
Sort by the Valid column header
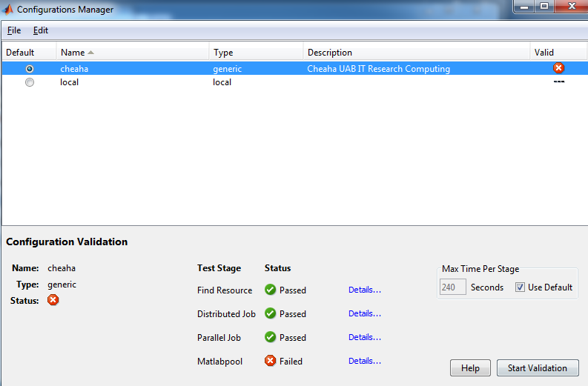[x=544, y=53]
